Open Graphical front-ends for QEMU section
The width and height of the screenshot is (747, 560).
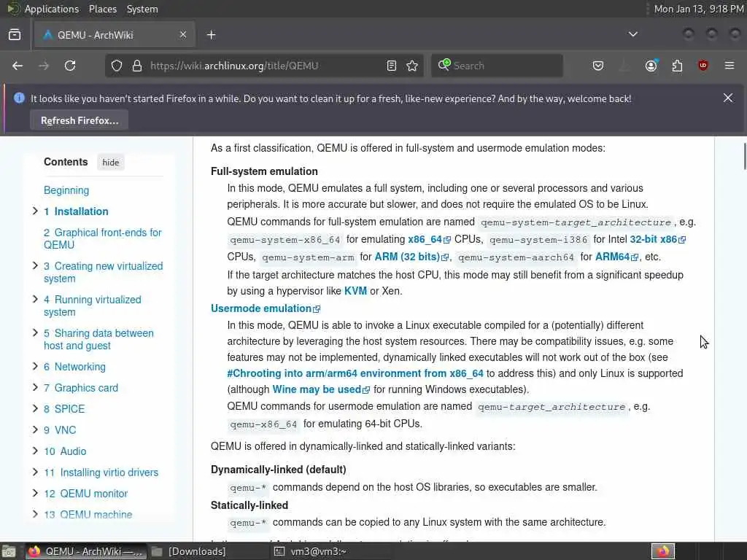(x=102, y=238)
